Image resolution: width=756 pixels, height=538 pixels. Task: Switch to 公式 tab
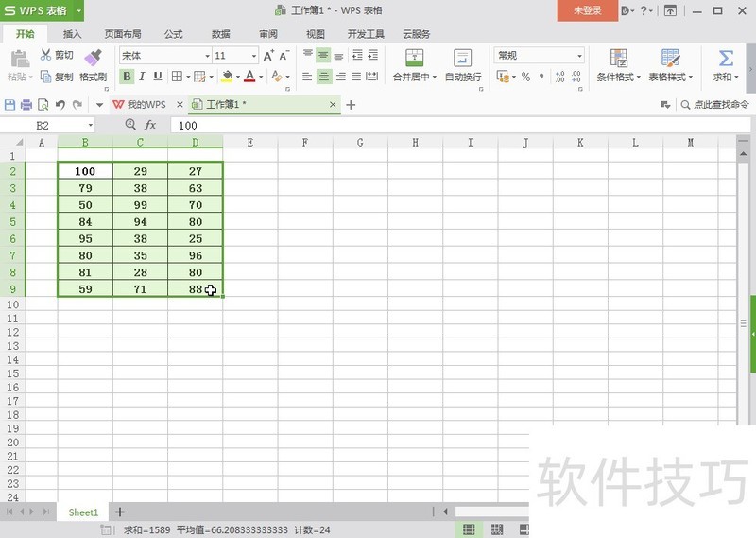point(173,34)
